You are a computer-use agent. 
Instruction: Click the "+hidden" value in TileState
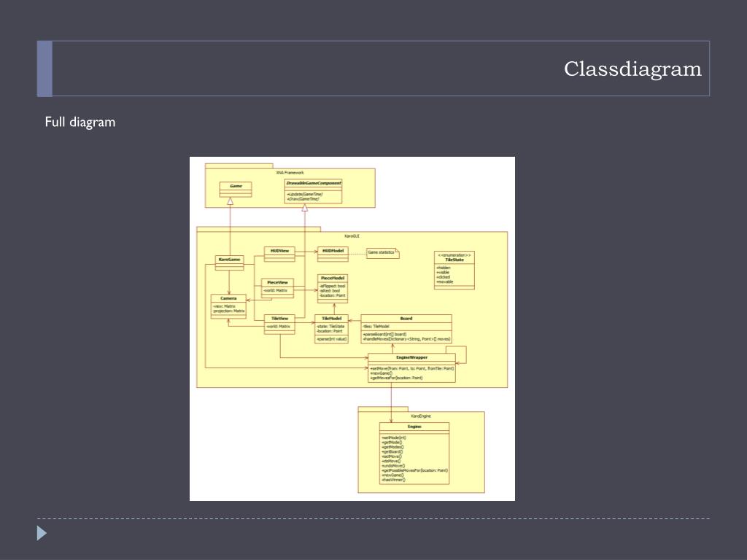point(443,268)
